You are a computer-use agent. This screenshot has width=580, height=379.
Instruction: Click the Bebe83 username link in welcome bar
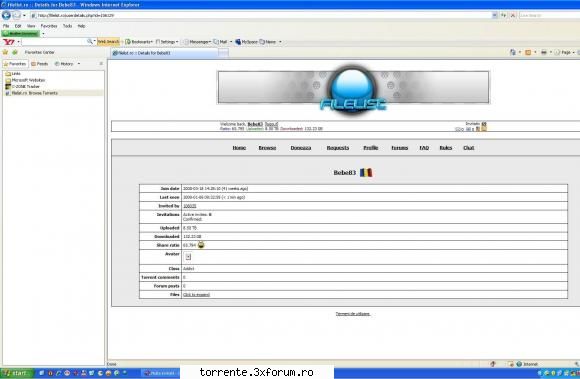point(255,124)
